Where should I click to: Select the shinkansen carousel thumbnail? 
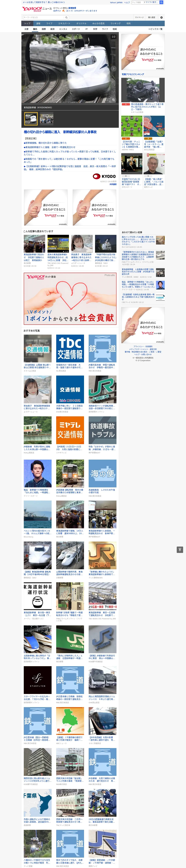pyautogui.click(x=31, y=119)
